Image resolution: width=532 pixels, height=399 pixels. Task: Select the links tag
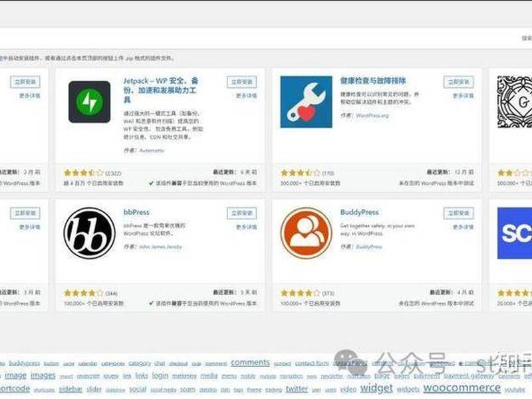point(142,376)
